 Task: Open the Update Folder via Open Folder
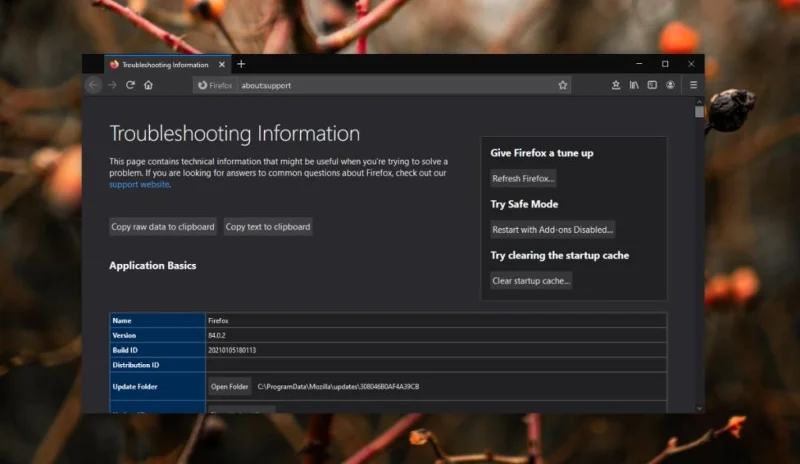tap(230, 387)
